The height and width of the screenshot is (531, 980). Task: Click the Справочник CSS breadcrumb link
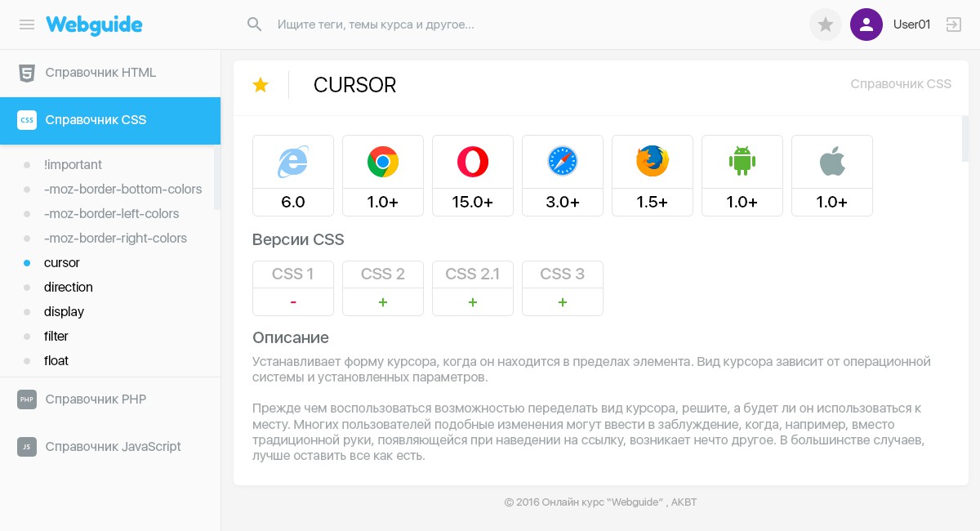click(901, 84)
